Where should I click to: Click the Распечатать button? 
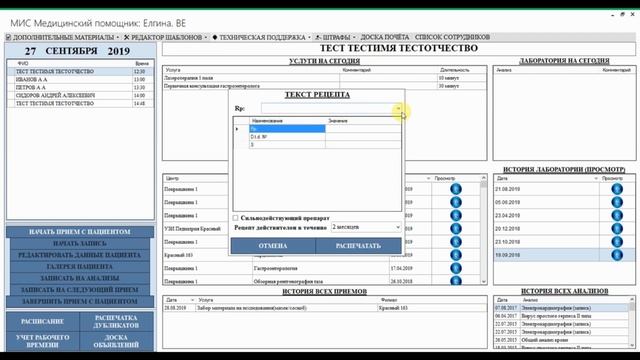(x=358, y=246)
